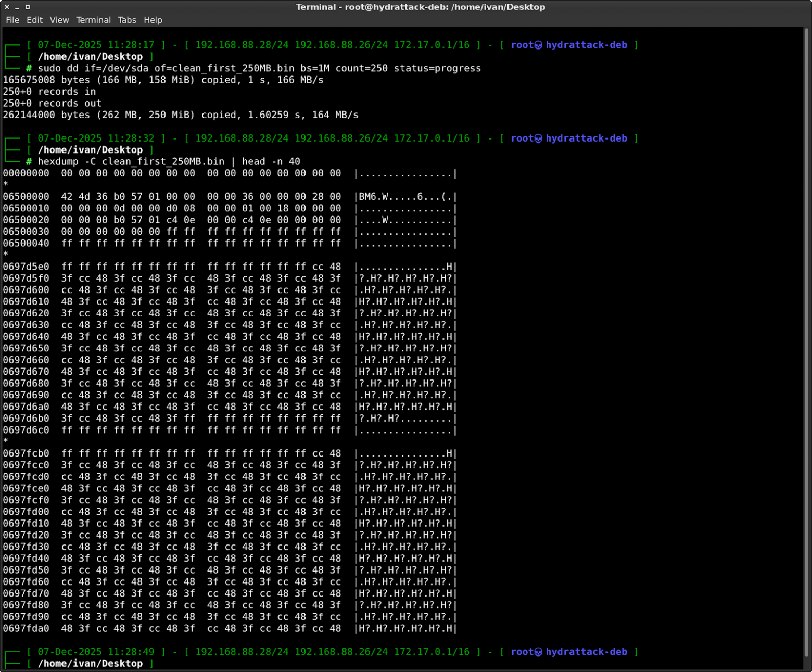812x672 pixels.
Task: Click the hex offset '0697d6c0'
Action: click(26, 430)
